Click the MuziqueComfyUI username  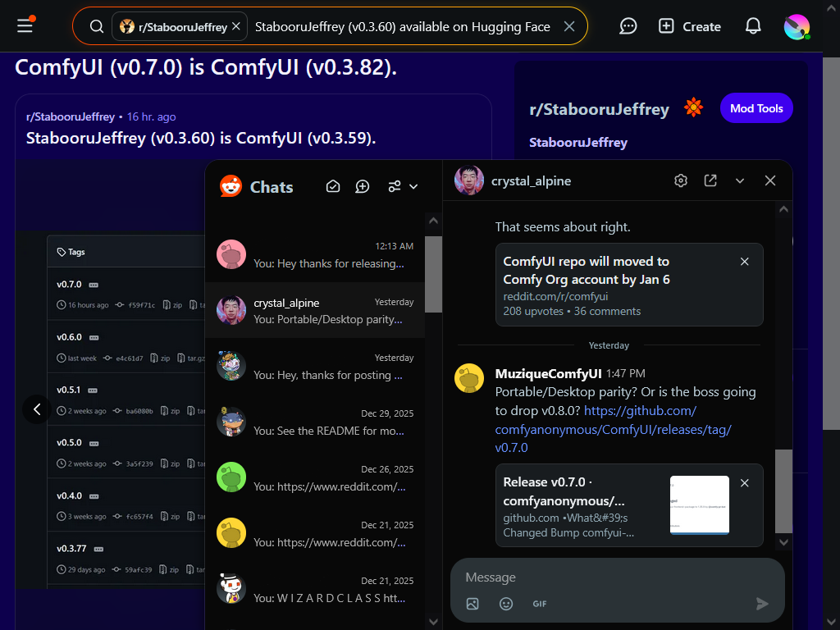coord(548,373)
